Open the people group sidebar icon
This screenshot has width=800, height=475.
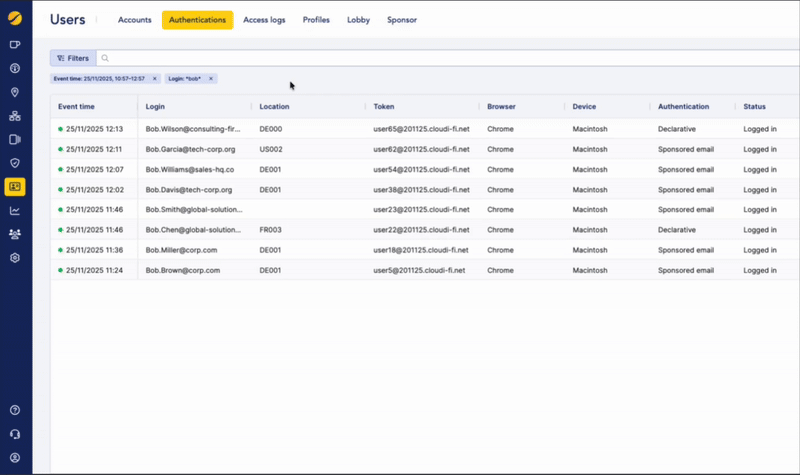click(x=15, y=234)
